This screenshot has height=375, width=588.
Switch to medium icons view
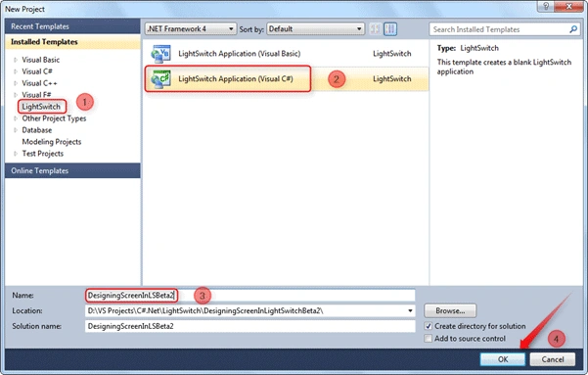point(390,29)
